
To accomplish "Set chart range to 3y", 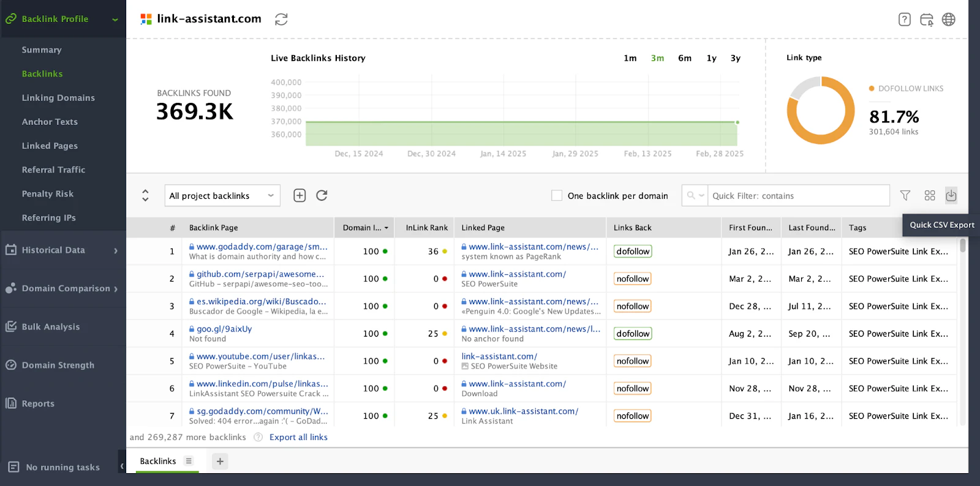I will point(736,58).
